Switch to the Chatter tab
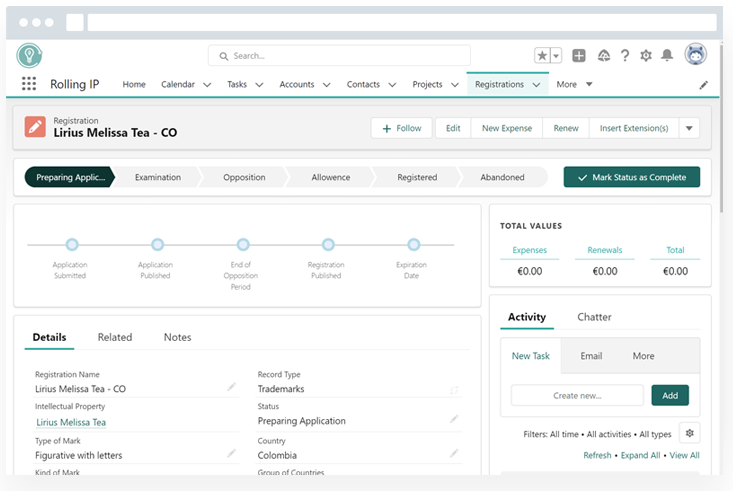 [x=594, y=317]
